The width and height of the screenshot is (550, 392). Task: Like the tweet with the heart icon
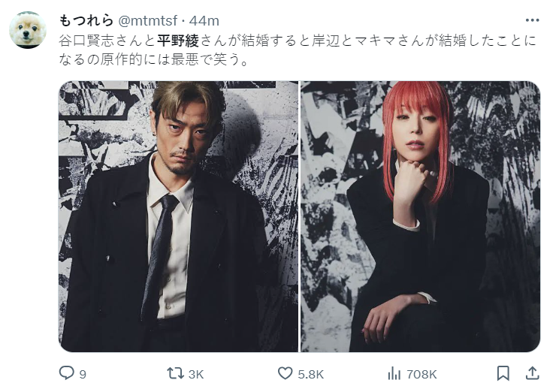(285, 373)
